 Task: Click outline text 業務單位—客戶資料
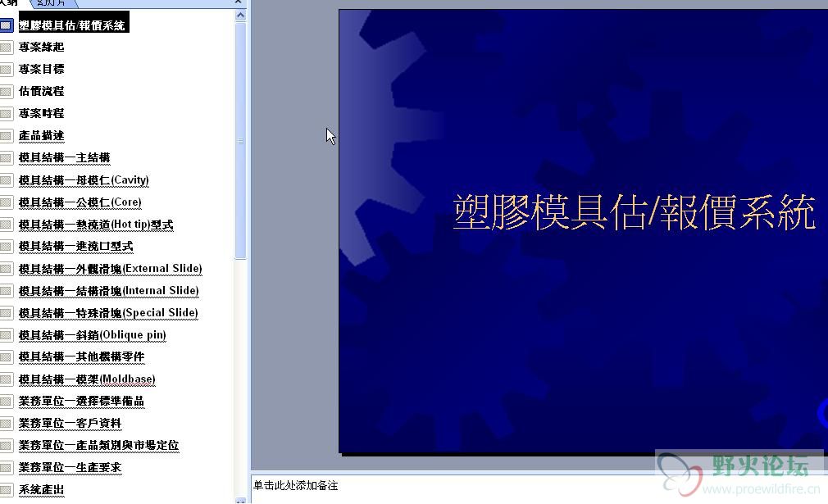tap(70, 424)
